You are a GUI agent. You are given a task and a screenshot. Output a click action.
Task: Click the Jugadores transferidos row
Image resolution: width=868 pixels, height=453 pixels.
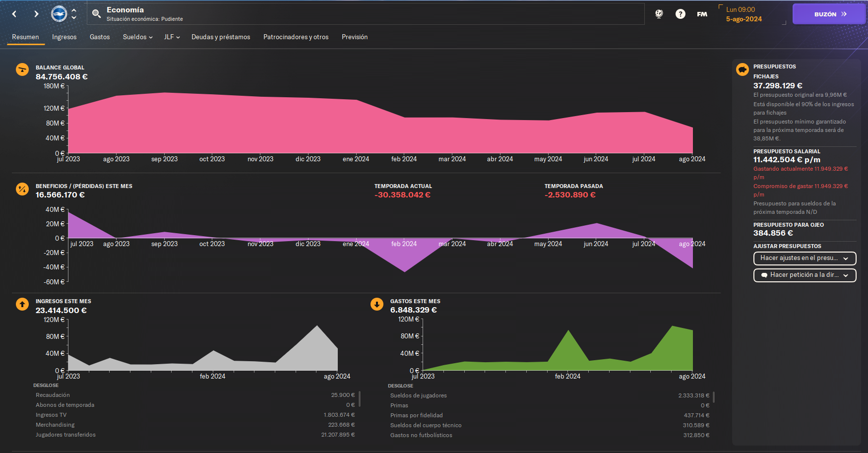(x=195, y=435)
